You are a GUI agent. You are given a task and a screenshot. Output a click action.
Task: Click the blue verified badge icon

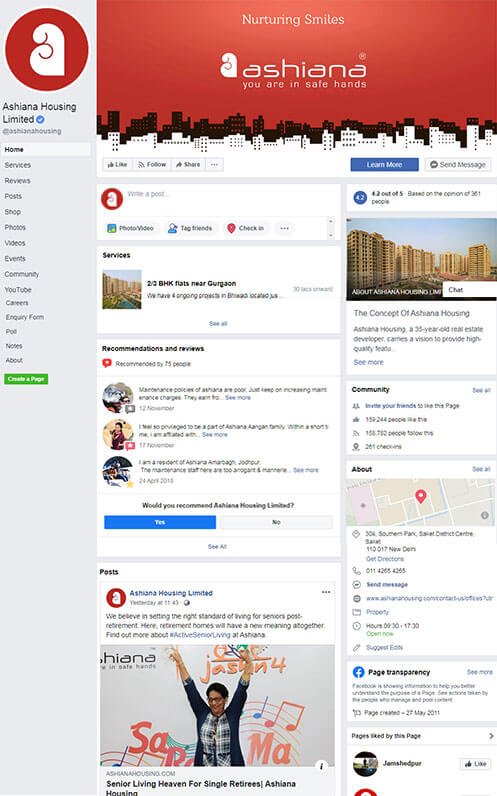[x=40, y=119]
